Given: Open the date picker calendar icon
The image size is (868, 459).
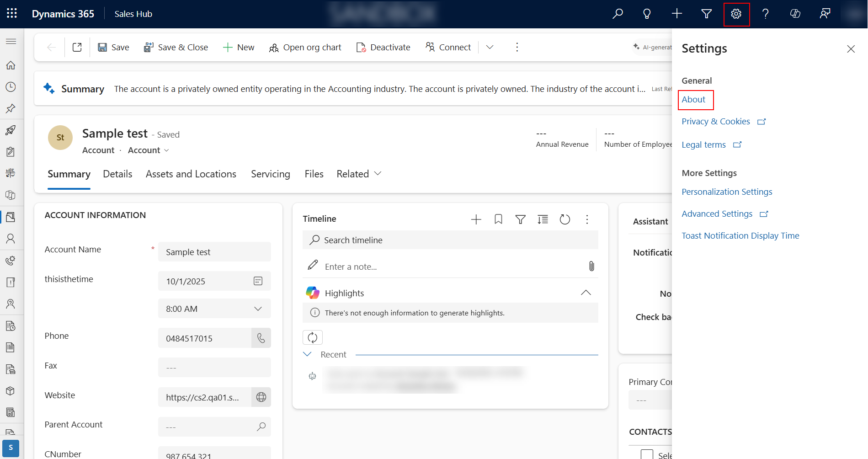Looking at the screenshot, I should (258, 281).
